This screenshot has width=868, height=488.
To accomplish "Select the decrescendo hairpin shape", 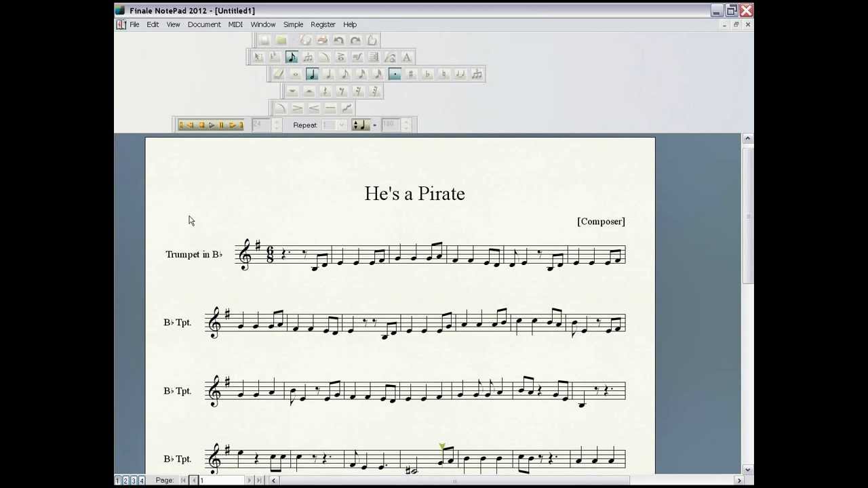I will click(x=298, y=108).
